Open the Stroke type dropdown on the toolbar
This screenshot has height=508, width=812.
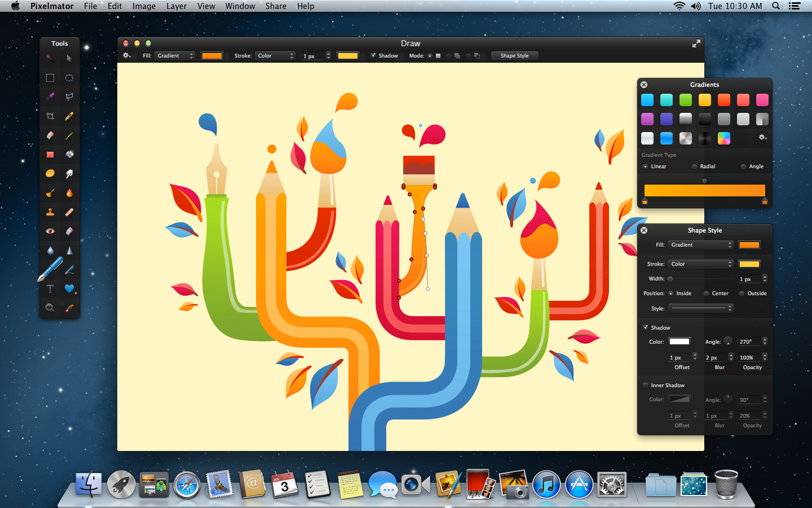[275, 55]
